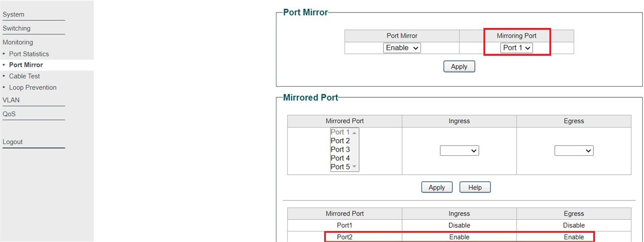Click the Help button
The image size is (644, 242).
(x=475, y=188)
